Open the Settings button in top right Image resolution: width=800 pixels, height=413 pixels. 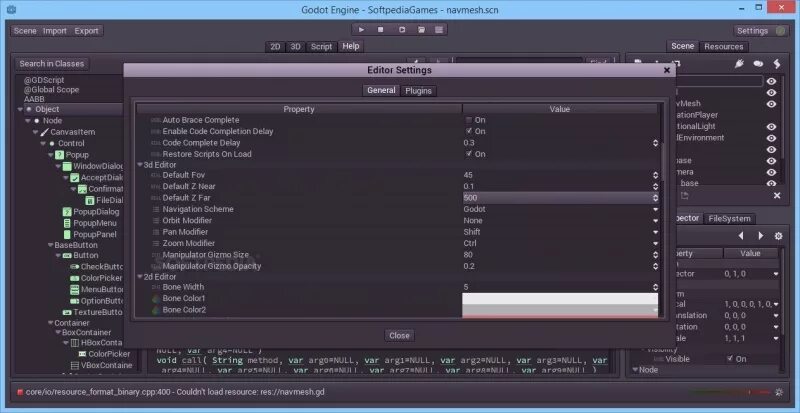tap(760, 31)
